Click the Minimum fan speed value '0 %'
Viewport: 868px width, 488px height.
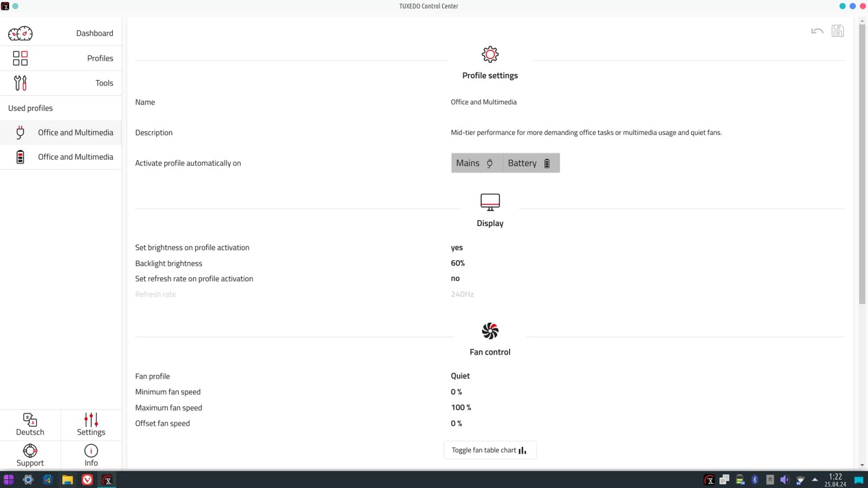[x=456, y=392]
